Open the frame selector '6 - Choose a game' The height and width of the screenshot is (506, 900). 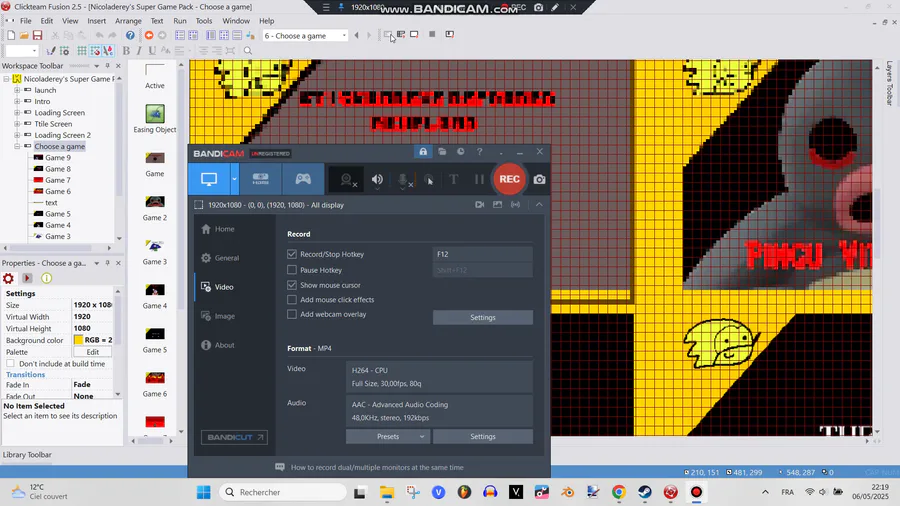tap(305, 36)
